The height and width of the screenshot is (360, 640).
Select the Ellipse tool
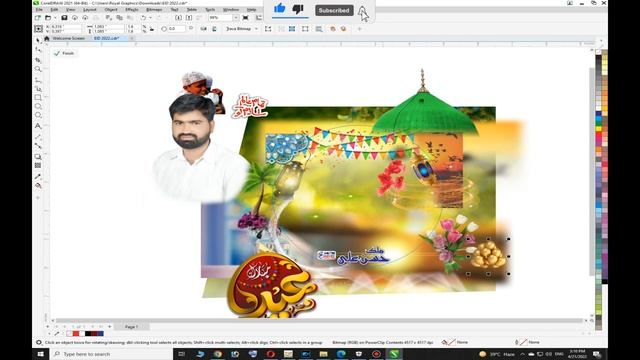click(38, 107)
